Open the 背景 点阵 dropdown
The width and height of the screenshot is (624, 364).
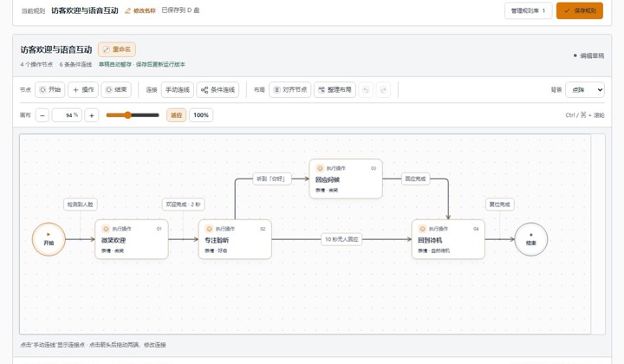pos(585,90)
